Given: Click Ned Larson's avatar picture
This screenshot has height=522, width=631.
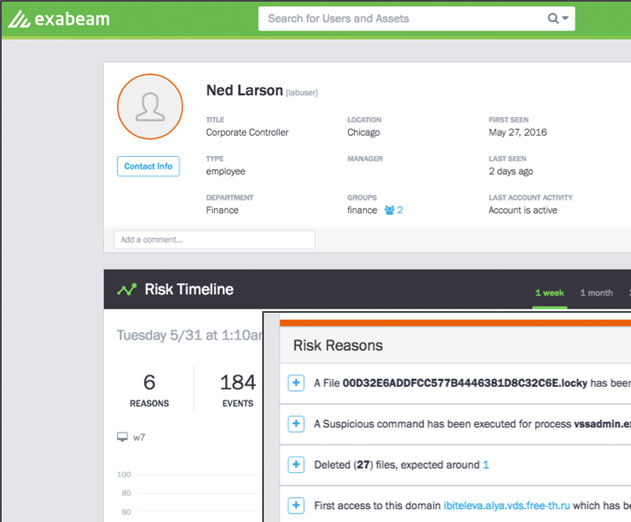Looking at the screenshot, I should click(x=150, y=107).
